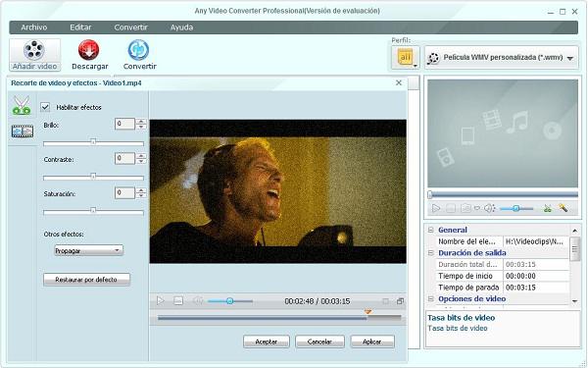The image size is (588, 368).
Task: Click the stop button in the dialog player
Action: click(x=178, y=300)
